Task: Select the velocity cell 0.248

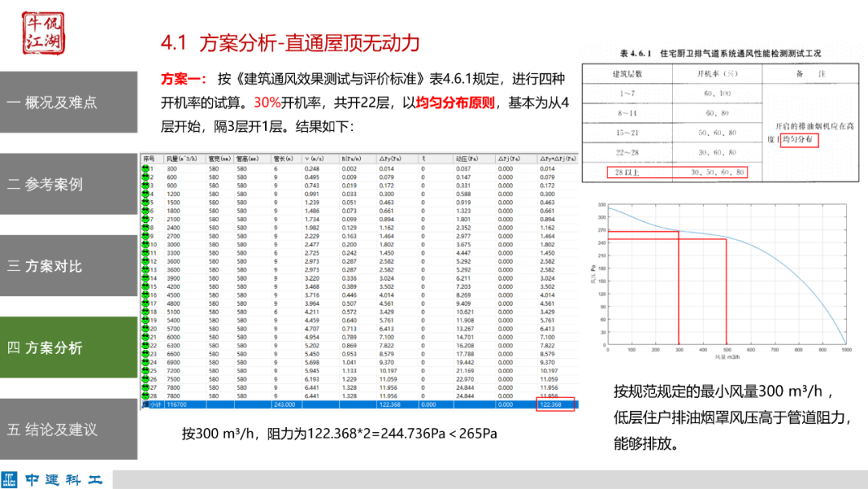Action: click(x=312, y=169)
